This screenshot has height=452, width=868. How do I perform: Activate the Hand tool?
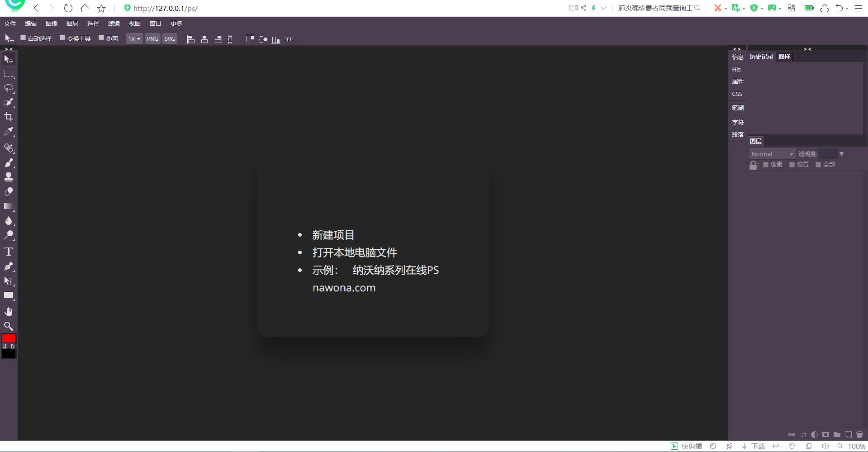(9, 312)
